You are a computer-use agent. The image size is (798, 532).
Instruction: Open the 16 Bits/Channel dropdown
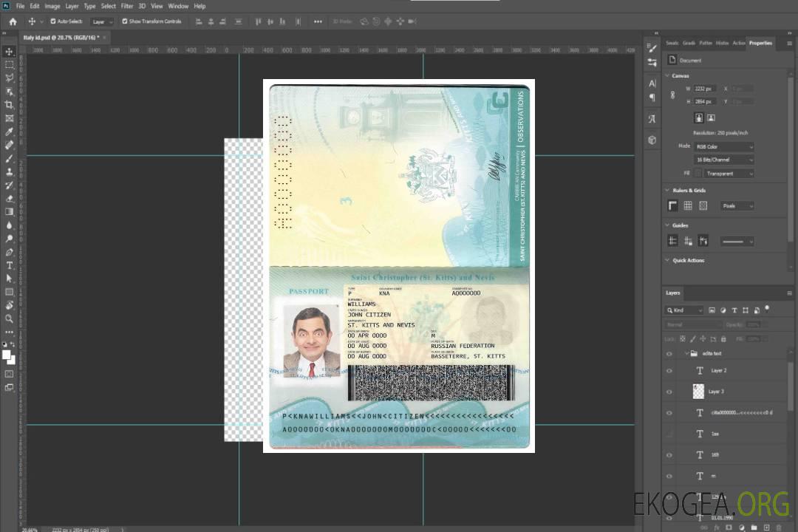pyautogui.click(x=723, y=160)
